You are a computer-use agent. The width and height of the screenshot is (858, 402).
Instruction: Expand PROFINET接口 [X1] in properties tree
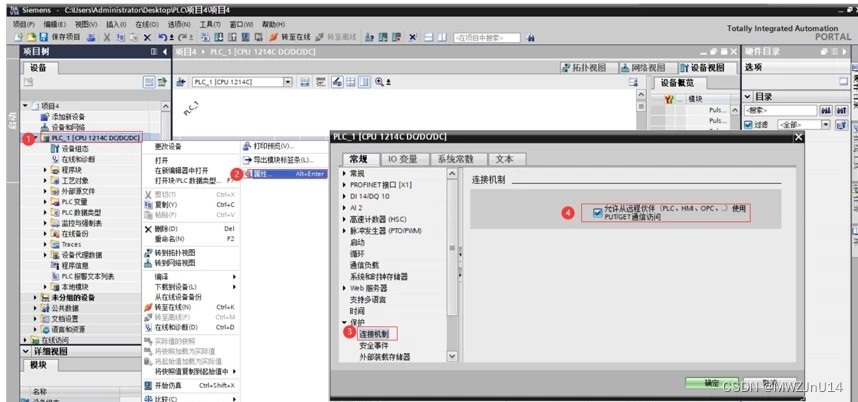click(344, 185)
